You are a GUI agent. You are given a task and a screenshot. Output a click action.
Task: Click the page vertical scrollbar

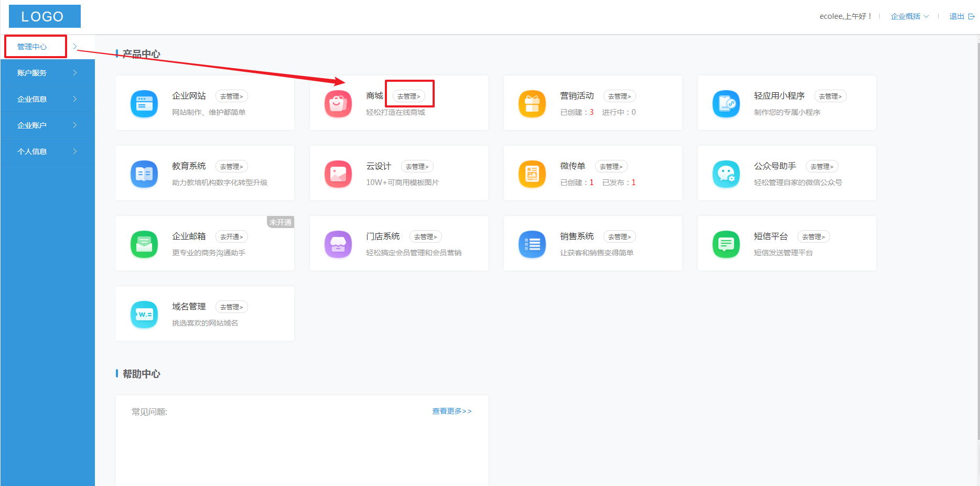(978, 241)
